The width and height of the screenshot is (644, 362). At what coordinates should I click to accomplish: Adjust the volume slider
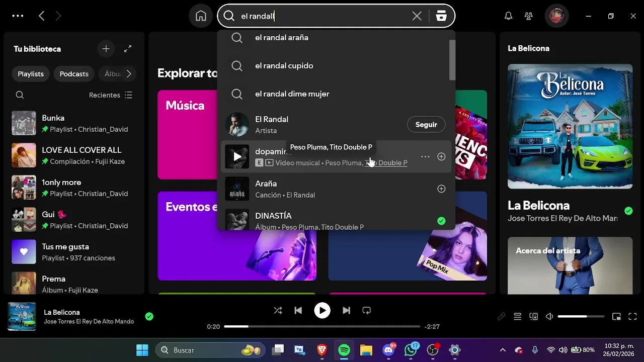(581, 316)
